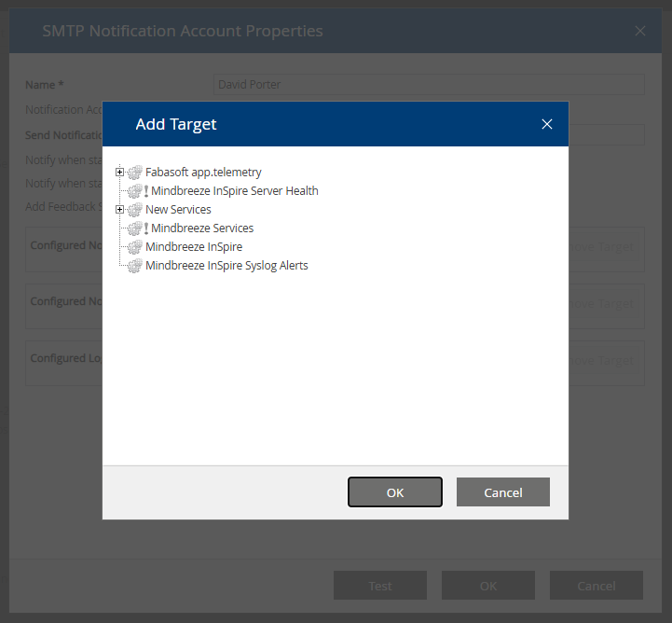The width and height of the screenshot is (672, 623).
Task: Close the Add Target dialog
Action: (547, 124)
